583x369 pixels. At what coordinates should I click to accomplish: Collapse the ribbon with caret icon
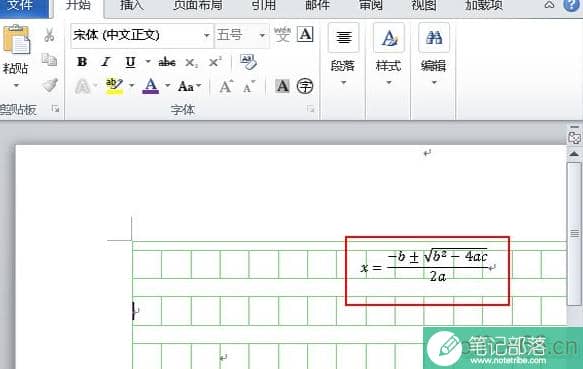[549, 5]
